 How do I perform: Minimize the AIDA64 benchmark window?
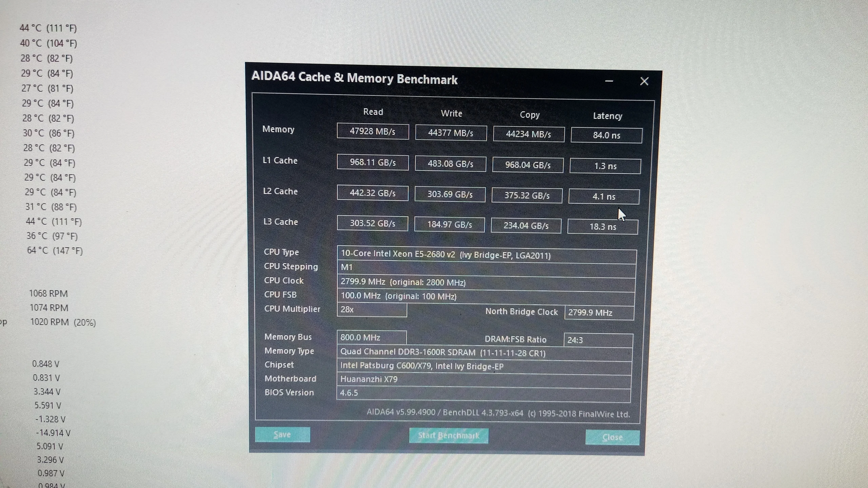609,81
